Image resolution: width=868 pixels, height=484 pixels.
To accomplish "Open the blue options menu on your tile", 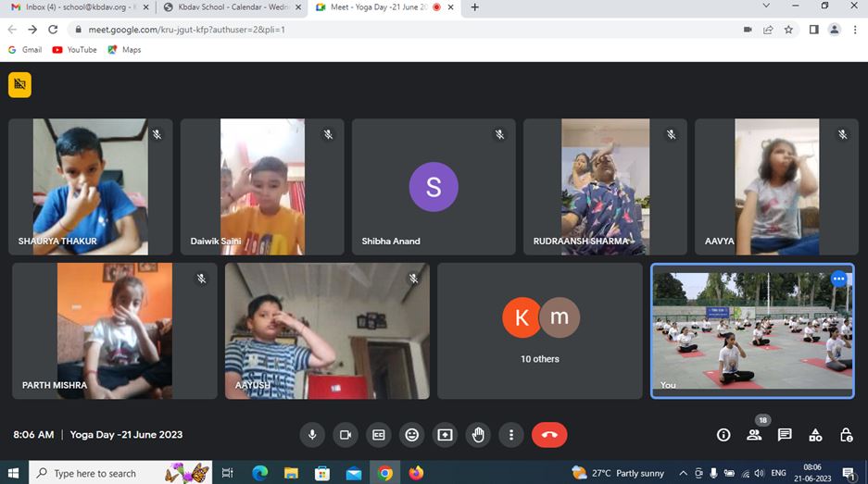I will [838, 279].
